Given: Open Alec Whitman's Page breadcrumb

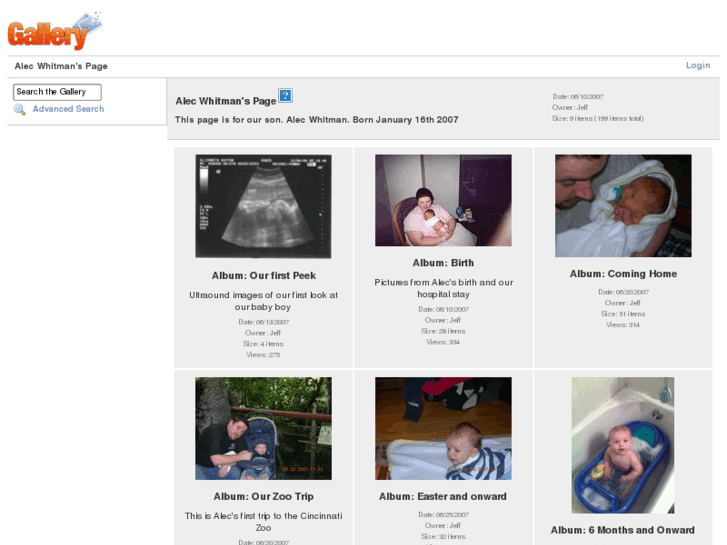Looking at the screenshot, I should point(61,66).
